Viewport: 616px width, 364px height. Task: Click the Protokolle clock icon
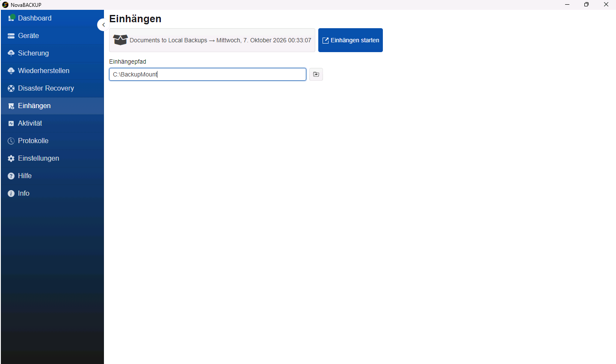coord(11,141)
